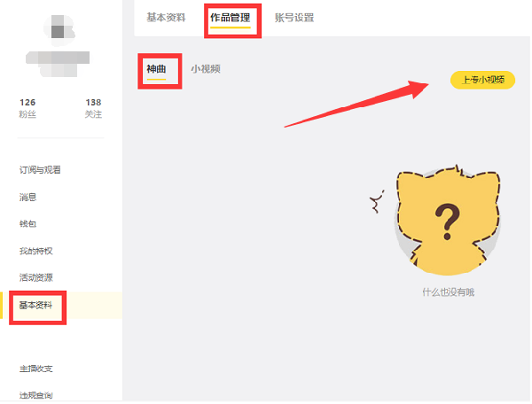This screenshot has height=404, width=532.
Task: Open 钱包 wallet in the sidebar
Action: click(x=27, y=223)
